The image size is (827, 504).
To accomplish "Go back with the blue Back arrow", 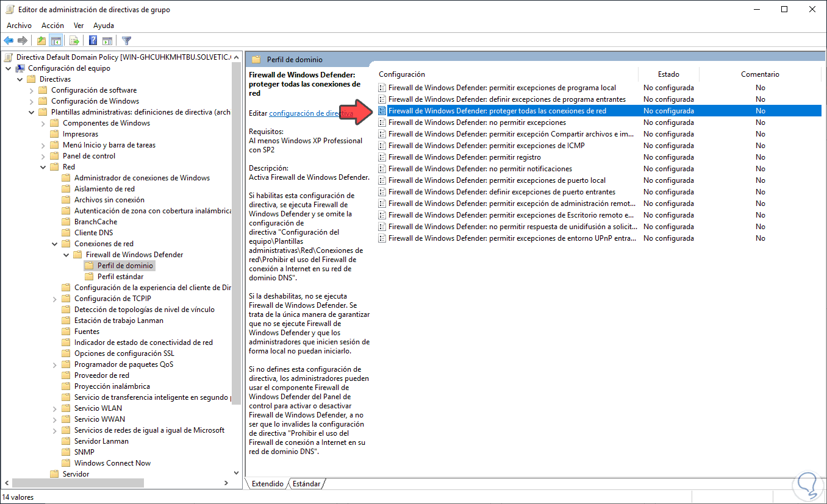I will pyautogui.click(x=9, y=41).
